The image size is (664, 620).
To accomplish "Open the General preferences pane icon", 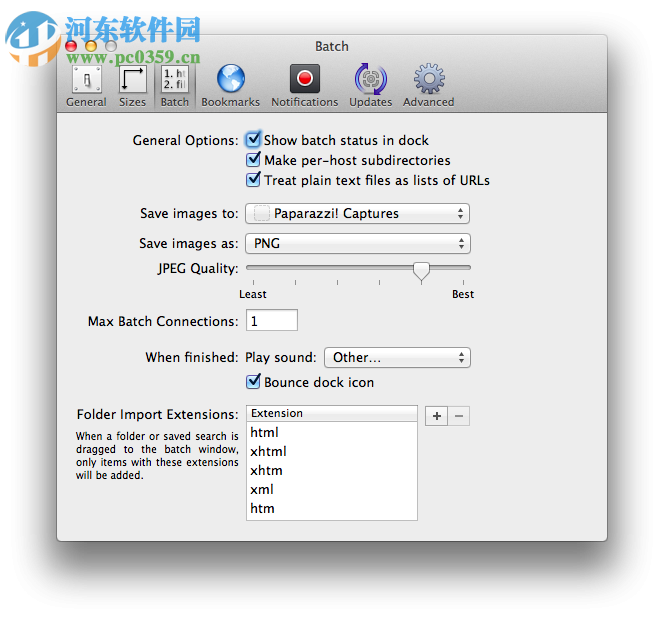I will click(x=86, y=79).
